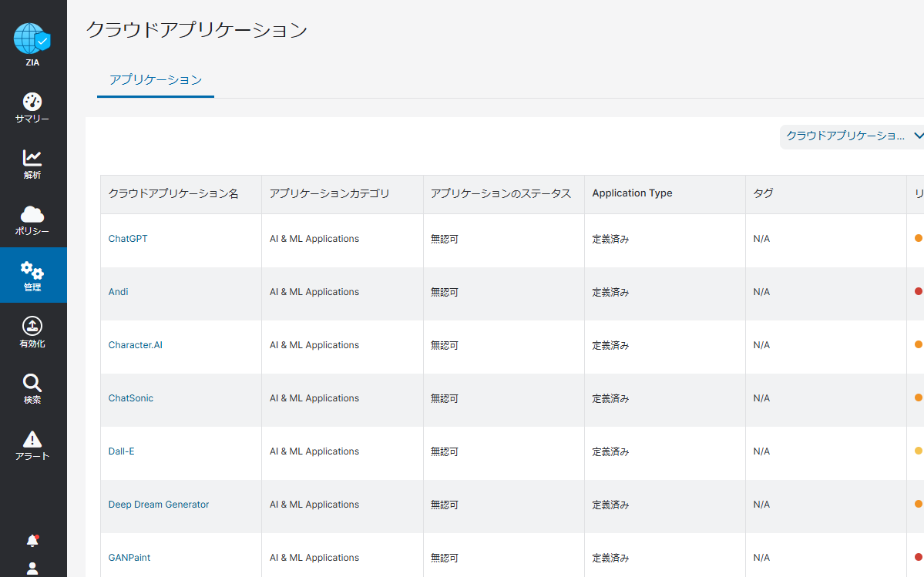
Task: Switch to the アプリケーション tab
Action: click(156, 80)
